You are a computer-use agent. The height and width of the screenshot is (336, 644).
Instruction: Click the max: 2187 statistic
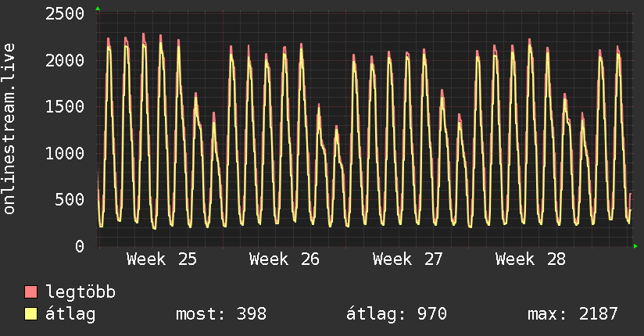(x=573, y=314)
